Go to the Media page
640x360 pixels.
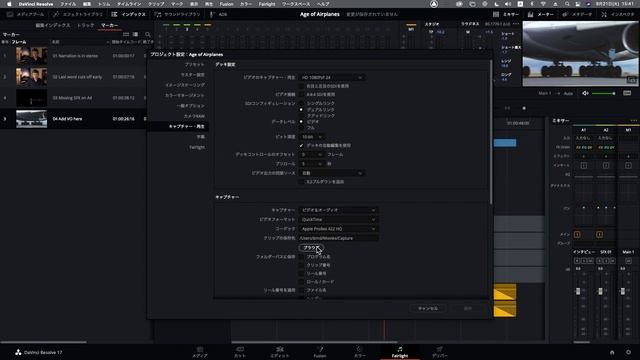[x=200, y=352]
